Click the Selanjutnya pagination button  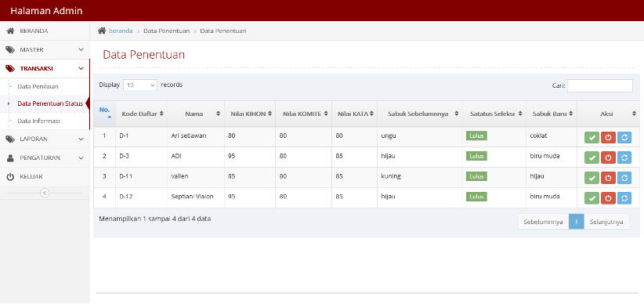click(x=606, y=222)
